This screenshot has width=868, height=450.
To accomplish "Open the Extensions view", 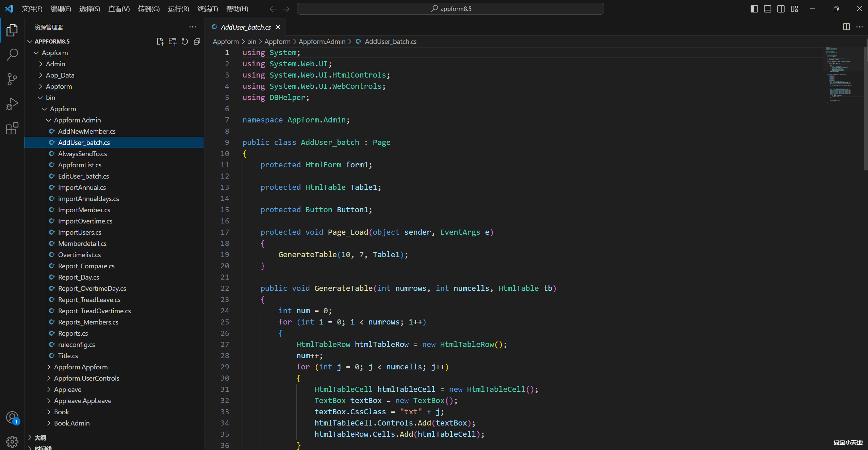I will tap(12, 128).
